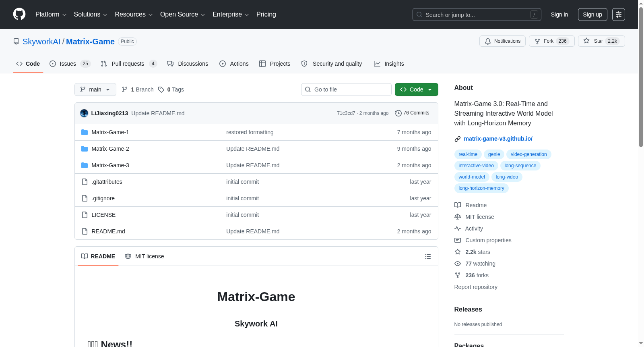The height and width of the screenshot is (347, 644).
Task: Select the README tab in file viewer
Action: [98, 256]
